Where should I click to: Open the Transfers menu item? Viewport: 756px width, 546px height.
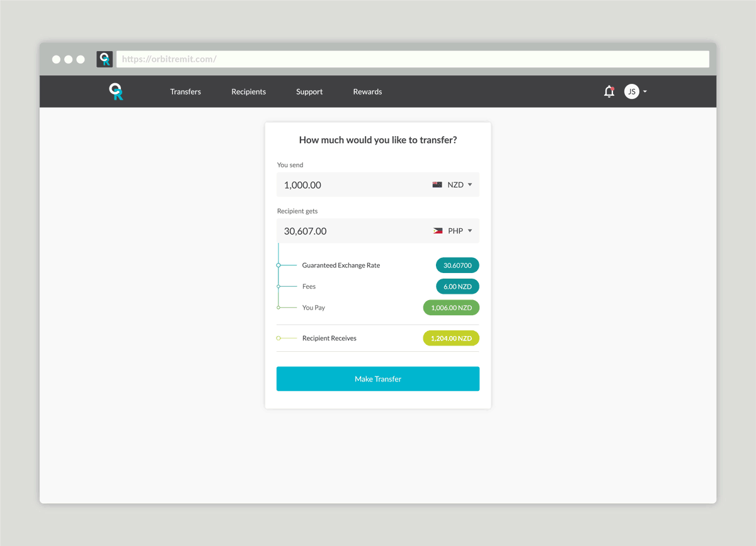coord(185,91)
